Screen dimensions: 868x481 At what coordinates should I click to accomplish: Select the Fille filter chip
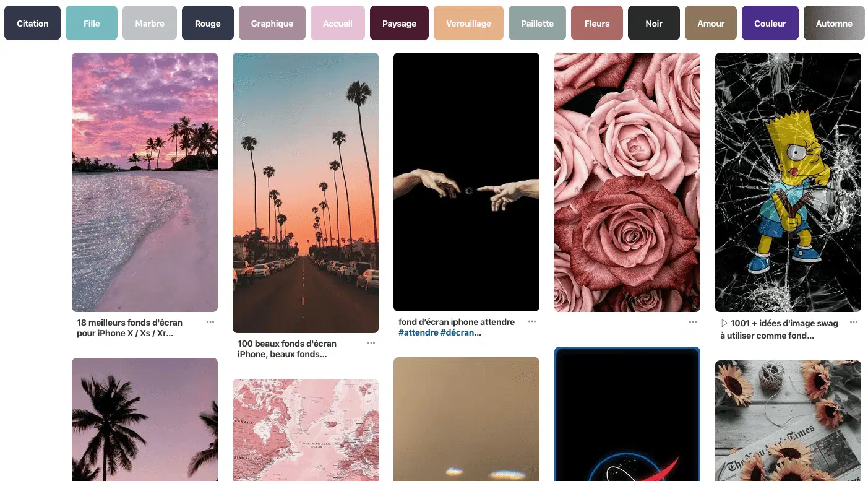coord(92,23)
